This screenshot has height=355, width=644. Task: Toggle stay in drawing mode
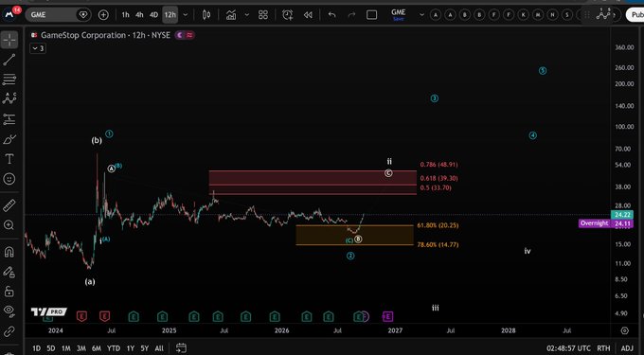[x=9, y=272]
